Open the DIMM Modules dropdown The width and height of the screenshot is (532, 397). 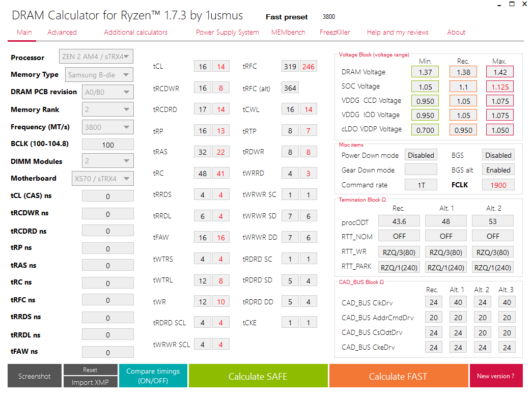pos(107,161)
